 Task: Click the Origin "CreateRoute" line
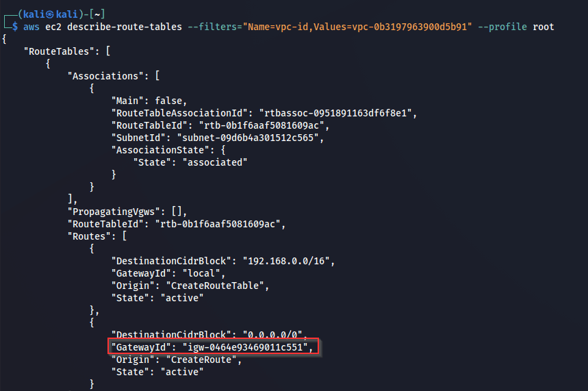click(x=176, y=360)
